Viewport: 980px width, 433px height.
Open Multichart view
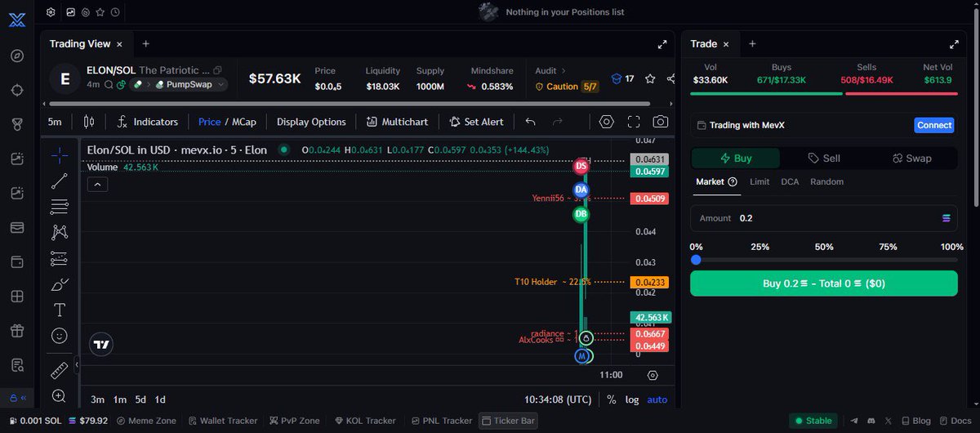(397, 122)
